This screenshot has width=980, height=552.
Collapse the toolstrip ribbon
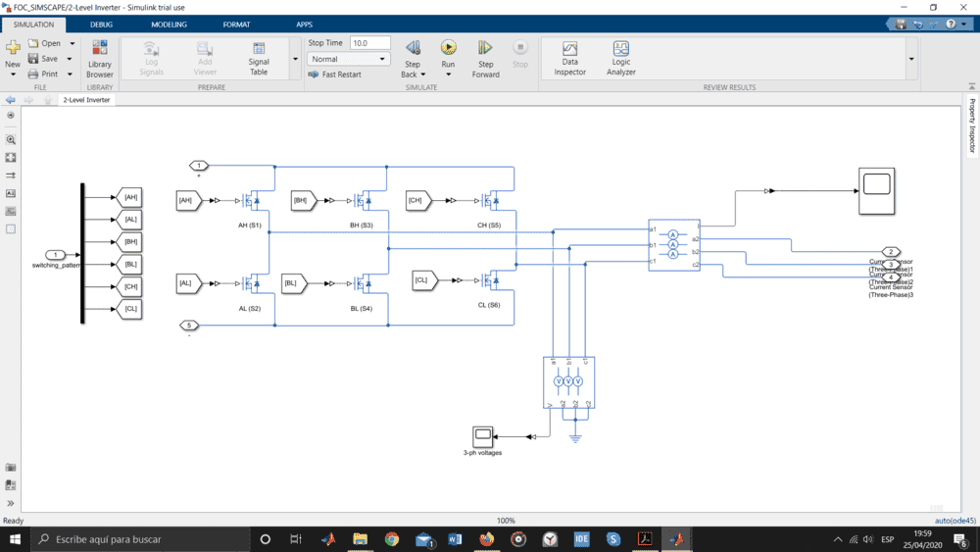(x=970, y=88)
